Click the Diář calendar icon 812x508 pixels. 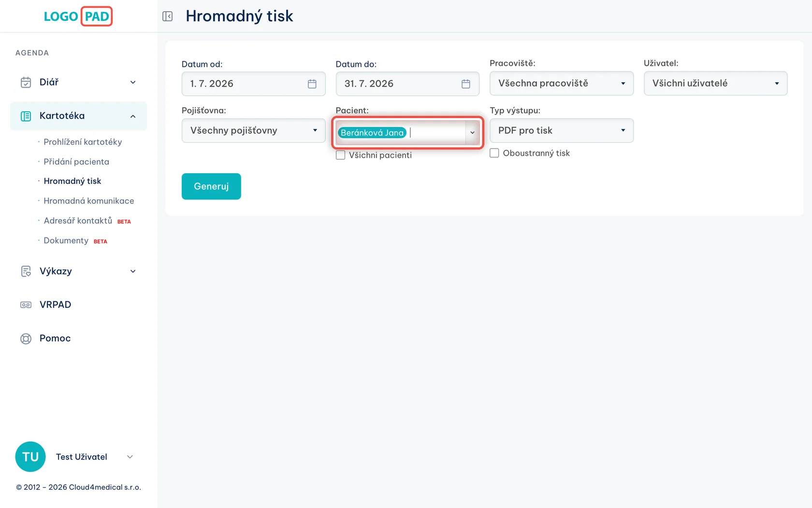pos(26,82)
